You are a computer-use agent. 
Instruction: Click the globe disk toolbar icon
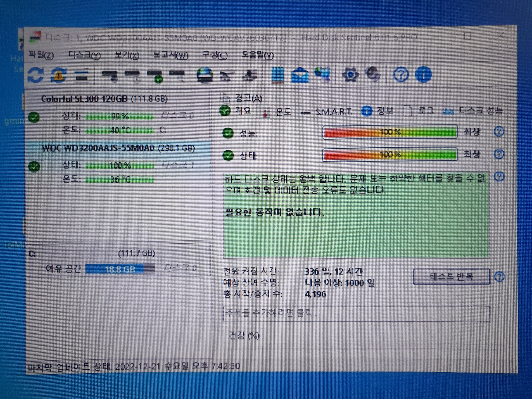click(204, 75)
